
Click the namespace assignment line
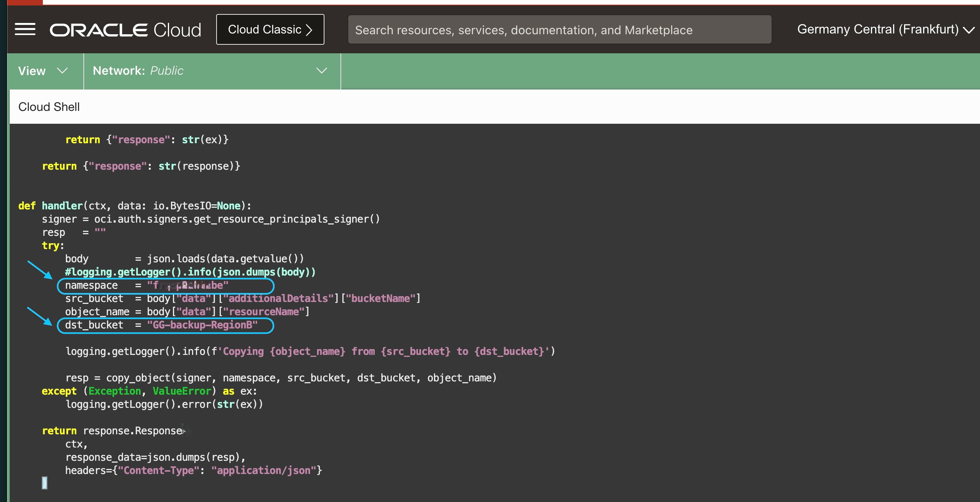(147, 286)
